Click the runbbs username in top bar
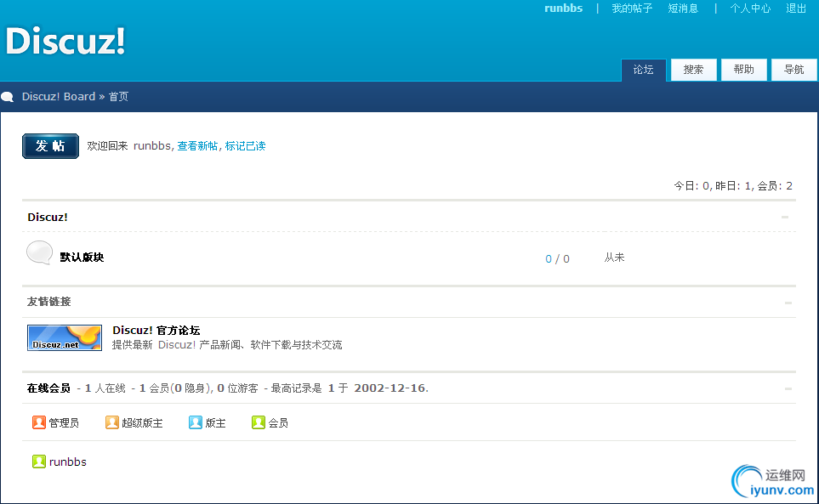Viewport: 819px width, 504px height. [564, 8]
